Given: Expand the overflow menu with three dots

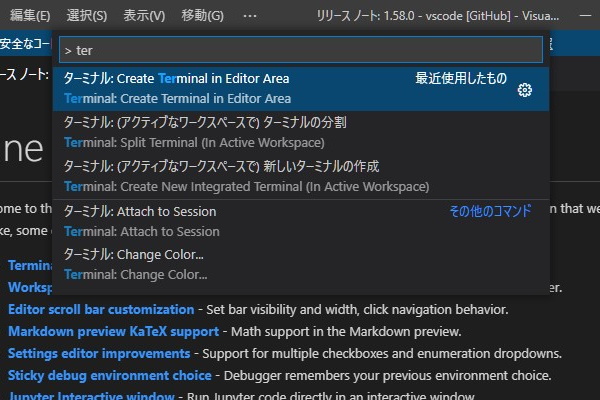Looking at the screenshot, I should point(250,16).
